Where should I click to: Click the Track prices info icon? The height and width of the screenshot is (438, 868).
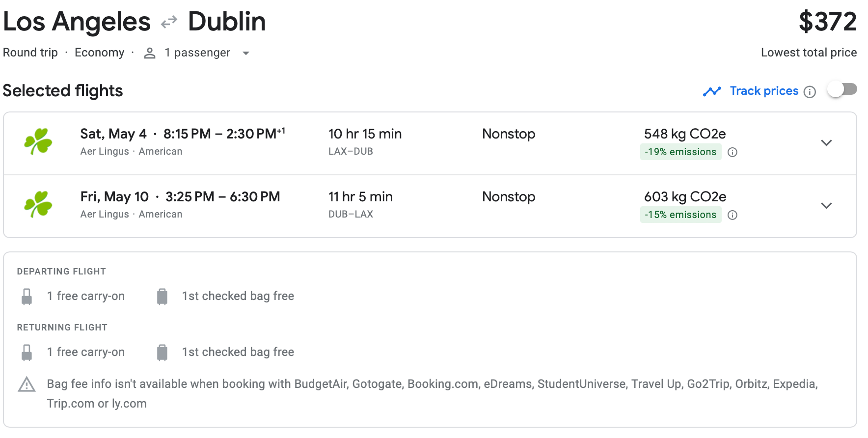click(x=810, y=92)
